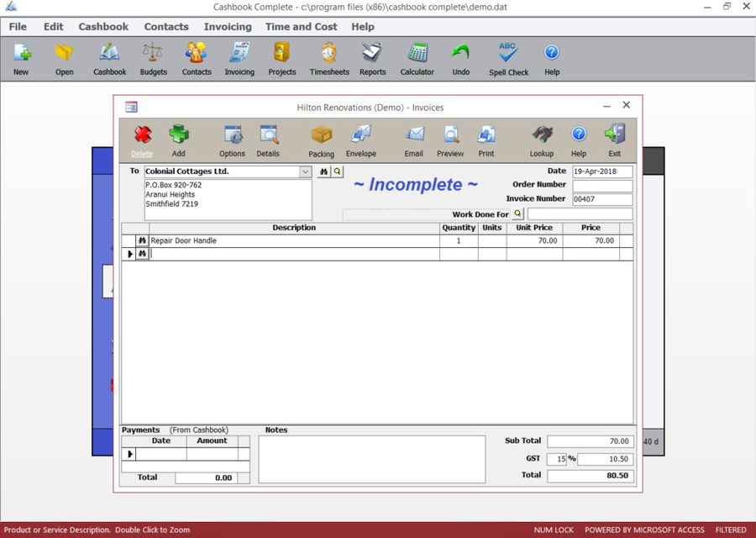
Task: Open invoice Lookup binoculars
Action: 542,134
